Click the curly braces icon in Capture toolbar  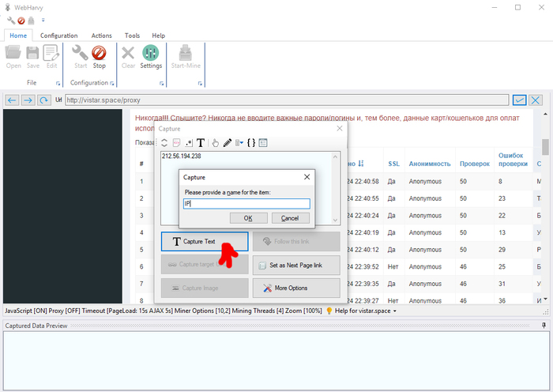[251, 143]
